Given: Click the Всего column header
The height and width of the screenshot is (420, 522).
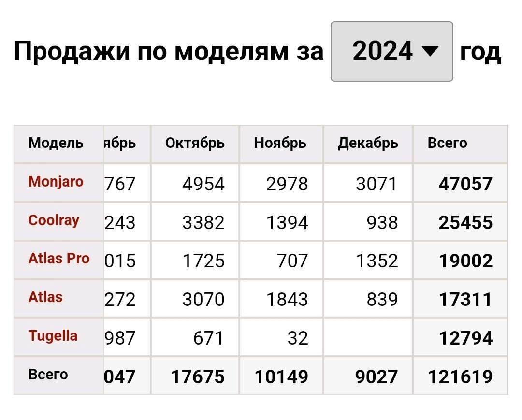Looking at the screenshot, I should (x=448, y=143).
